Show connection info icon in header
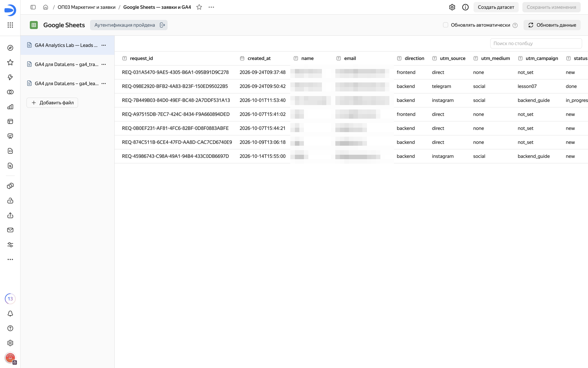The height and width of the screenshot is (368, 588). click(x=465, y=7)
